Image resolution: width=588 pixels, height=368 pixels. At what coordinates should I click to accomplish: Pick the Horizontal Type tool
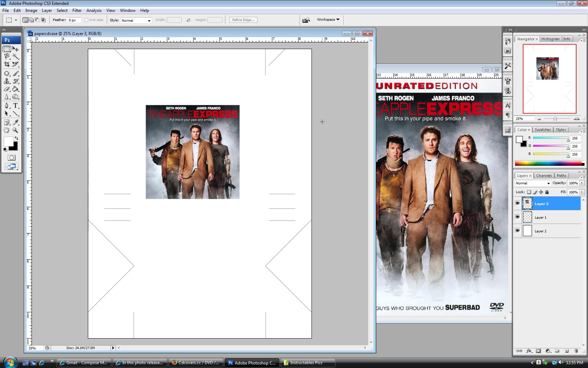(x=16, y=105)
